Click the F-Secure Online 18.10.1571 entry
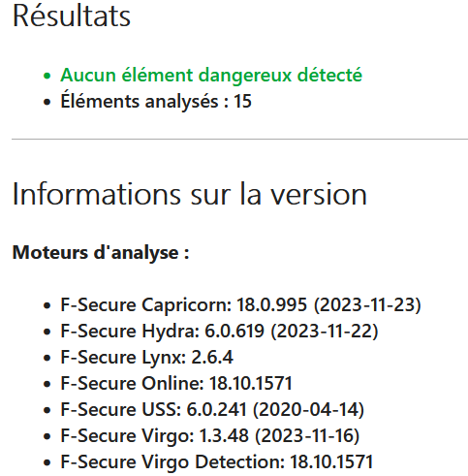 point(176,383)
